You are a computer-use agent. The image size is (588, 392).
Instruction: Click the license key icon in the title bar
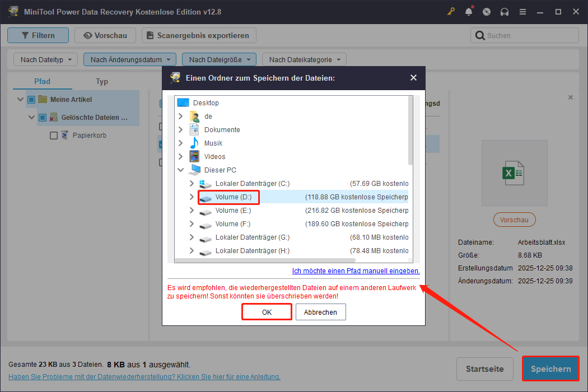451,11
